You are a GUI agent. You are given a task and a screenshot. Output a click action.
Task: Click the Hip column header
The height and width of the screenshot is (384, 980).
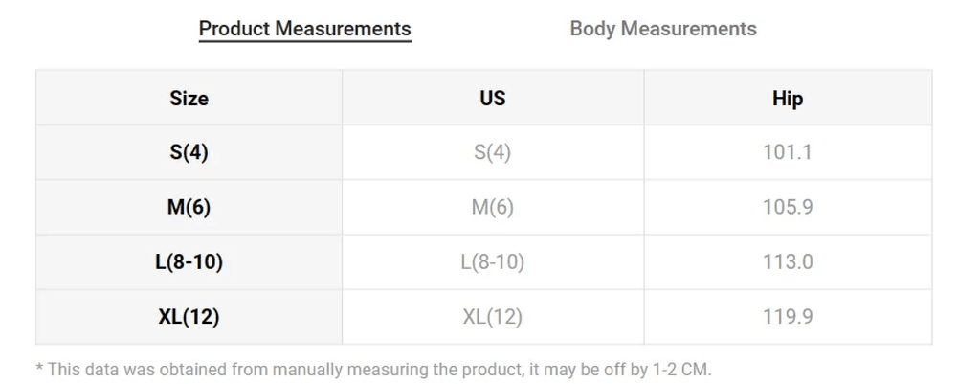click(788, 99)
